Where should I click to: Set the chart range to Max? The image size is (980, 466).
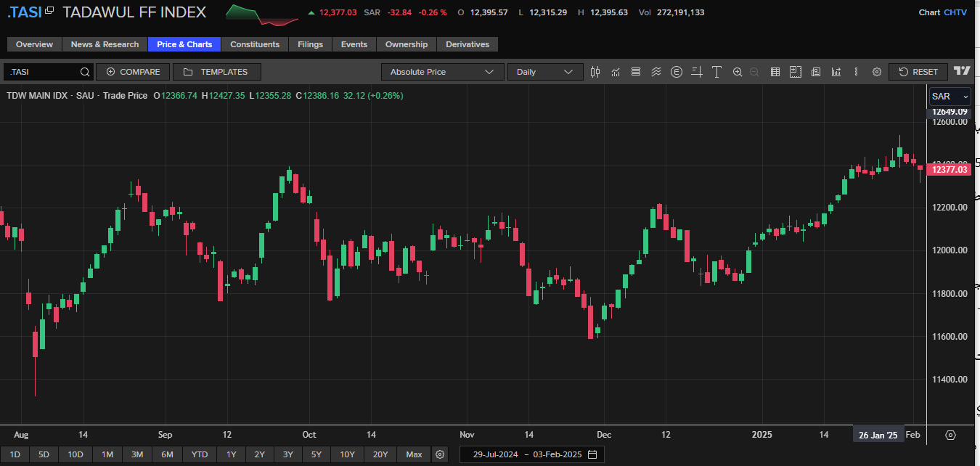[414, 454]
